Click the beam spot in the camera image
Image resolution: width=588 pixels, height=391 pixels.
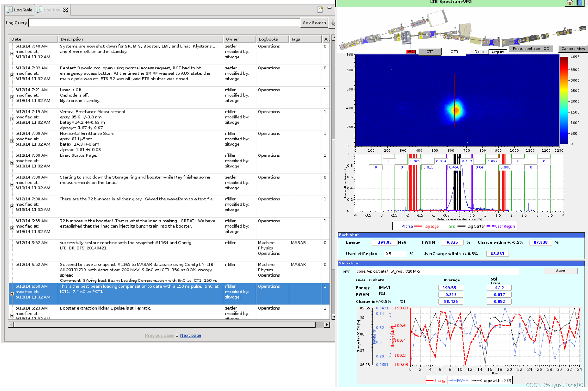pyautogui.click(x=455, y=110)
